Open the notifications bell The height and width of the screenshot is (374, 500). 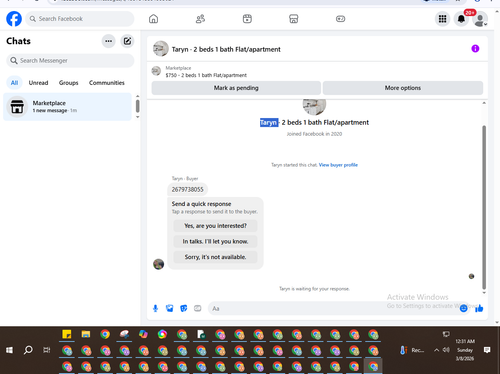pos(461,19)
